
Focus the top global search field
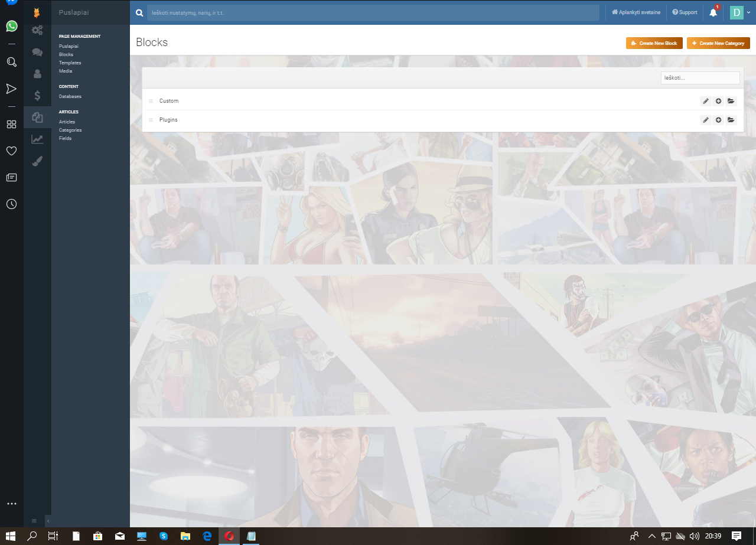[x=373, y=12]
